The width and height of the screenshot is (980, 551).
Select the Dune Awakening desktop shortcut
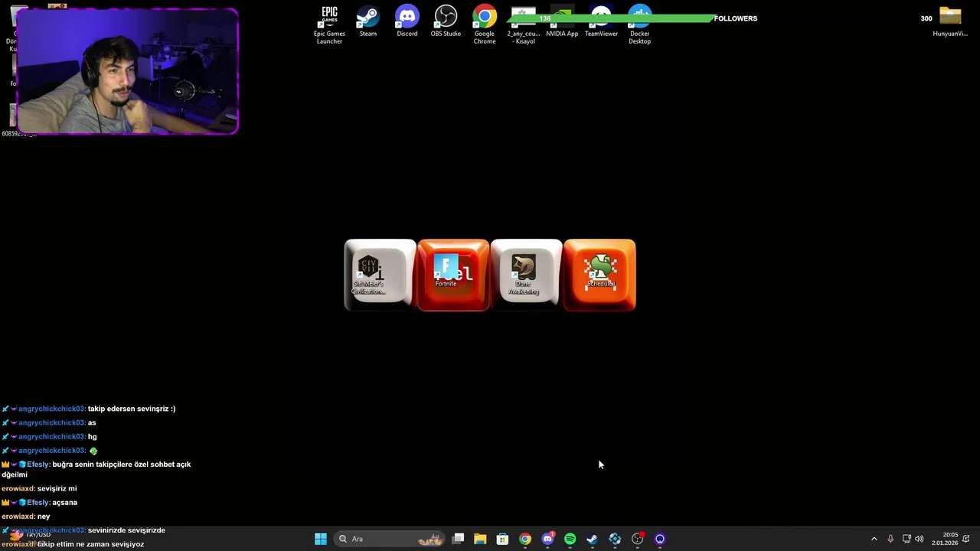coord(524,275)
